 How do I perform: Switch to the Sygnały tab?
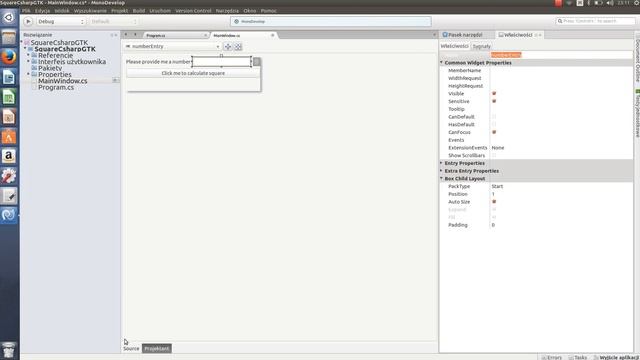(x=482, y=46)
